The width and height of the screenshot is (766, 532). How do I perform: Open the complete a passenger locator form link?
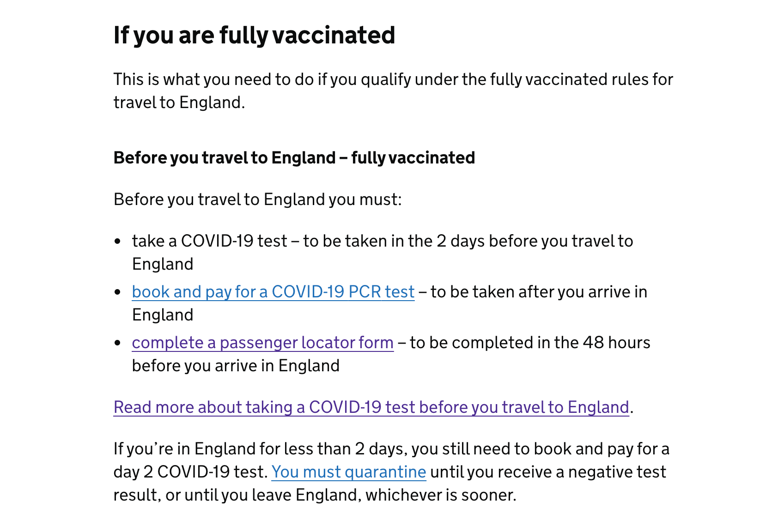(263, 343)
